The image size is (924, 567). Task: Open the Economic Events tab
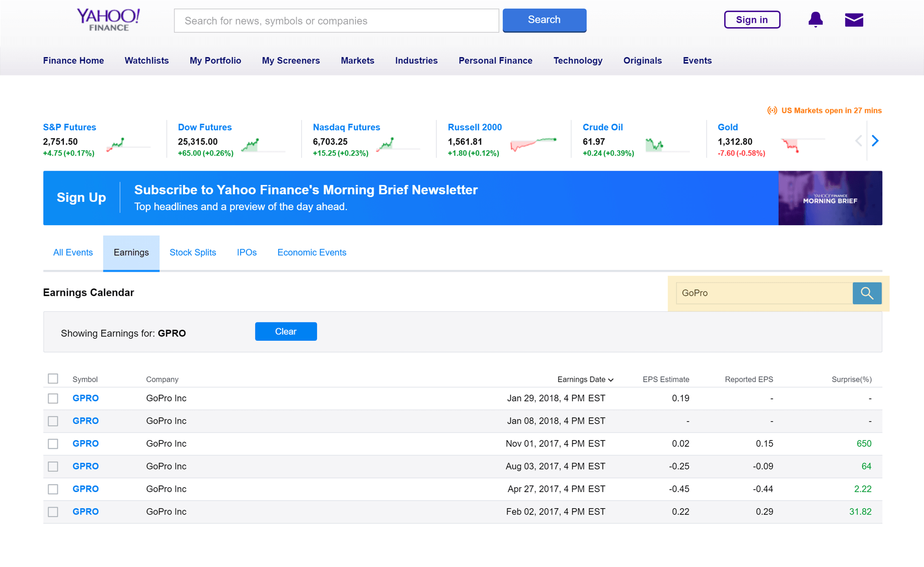pyautogui.click(x=312, y=253)
